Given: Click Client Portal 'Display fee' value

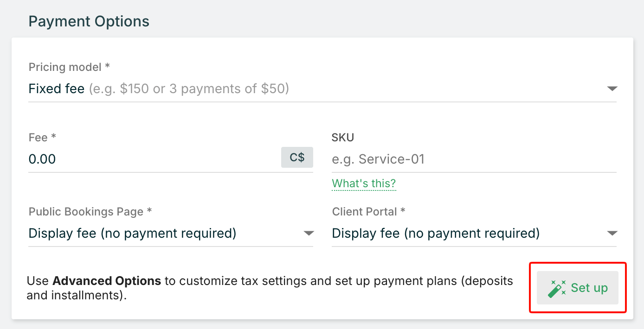Looking at the screenshot, I should tap(436, 233).
